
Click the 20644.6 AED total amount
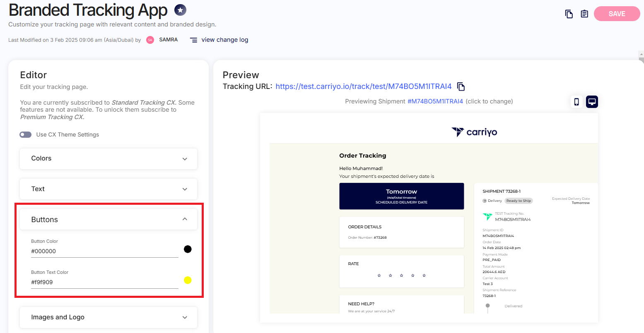(x=494, y=272)
